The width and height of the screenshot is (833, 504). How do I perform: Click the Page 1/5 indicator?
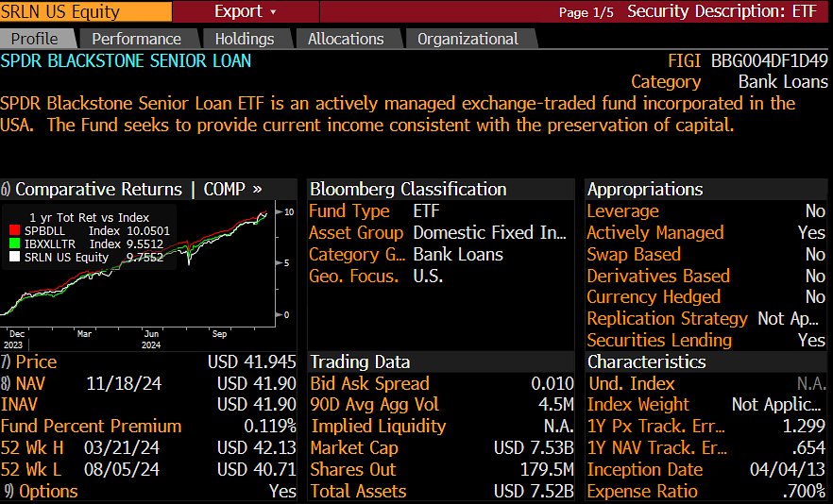[586, 13]
